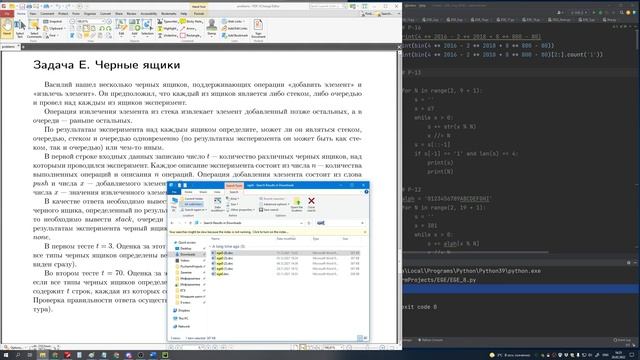
Task: Select the Hand tool in PDF editor
Action: click(x=7, y=29)
